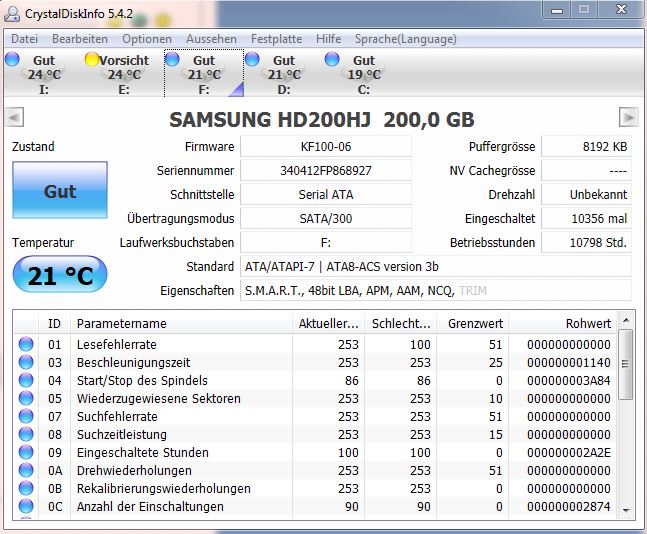The width and height of the screenshot is (647, 534).
Task: Click status orb of Suchzeitleistung row
Action: pyautogui.click(x=26, y=434)
